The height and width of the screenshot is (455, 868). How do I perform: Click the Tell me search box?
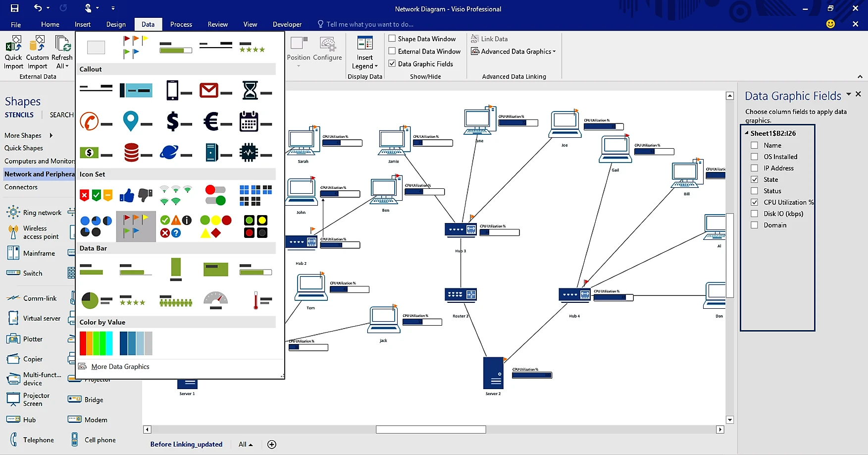pos(369,24)
